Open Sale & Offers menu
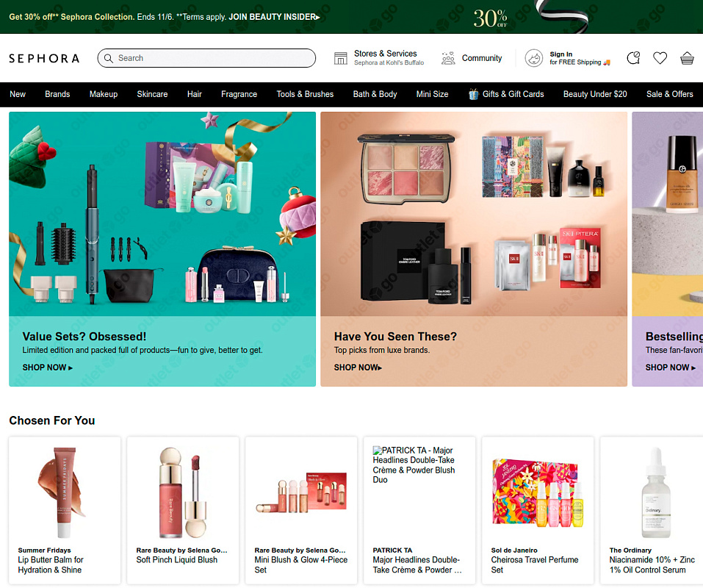This screenshot has height=588, width=703. [x=670, y=94]
